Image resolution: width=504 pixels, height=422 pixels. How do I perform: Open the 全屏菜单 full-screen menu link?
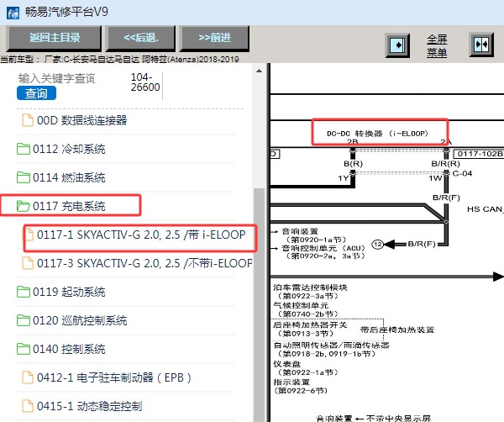point(437,45)
